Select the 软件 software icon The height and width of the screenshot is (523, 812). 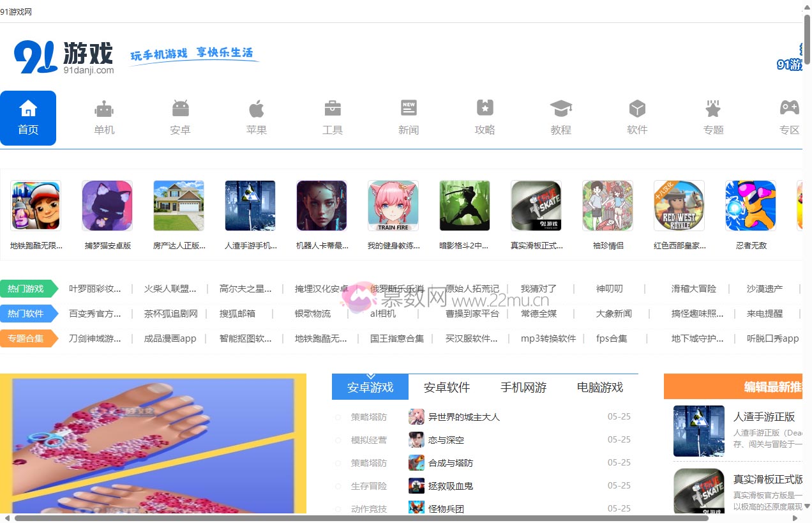tap(636, 109)
